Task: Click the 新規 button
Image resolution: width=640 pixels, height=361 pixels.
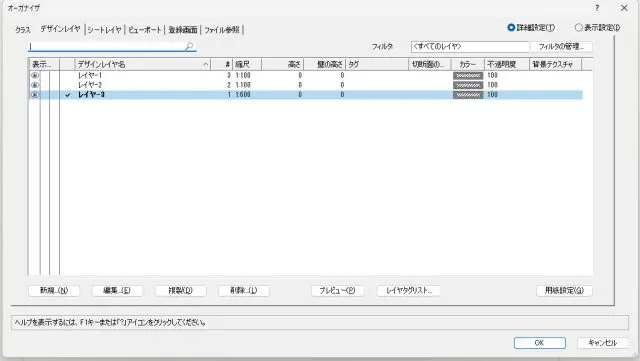Action: (54, 290)
